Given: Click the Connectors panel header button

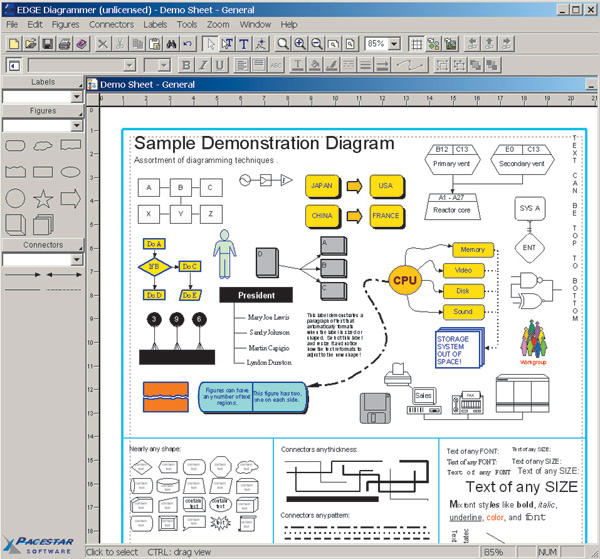Looking at the screenshot, I should [x=43, y=244].
